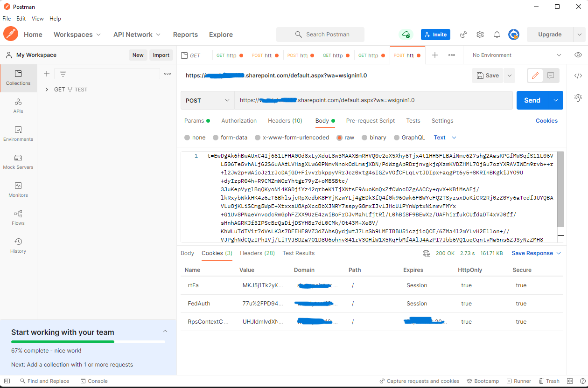
Task: Open the Save button dropdown arrow
Action: point(509,76)
